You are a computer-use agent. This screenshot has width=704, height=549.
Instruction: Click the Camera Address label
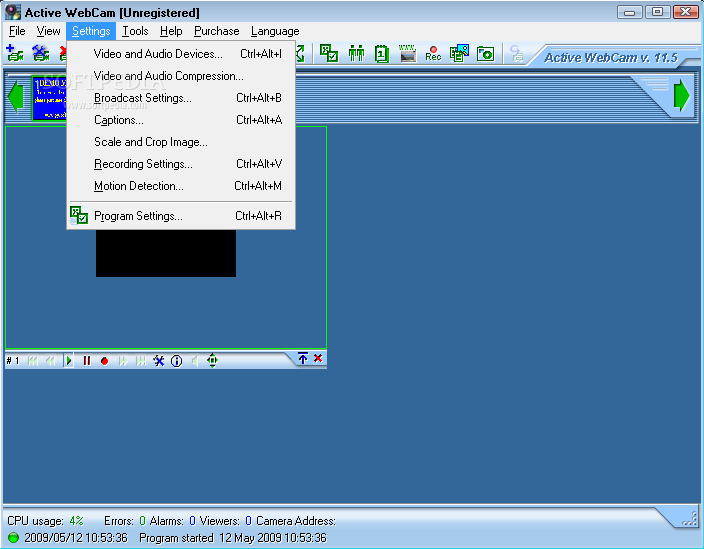click(x=296, y=521)
